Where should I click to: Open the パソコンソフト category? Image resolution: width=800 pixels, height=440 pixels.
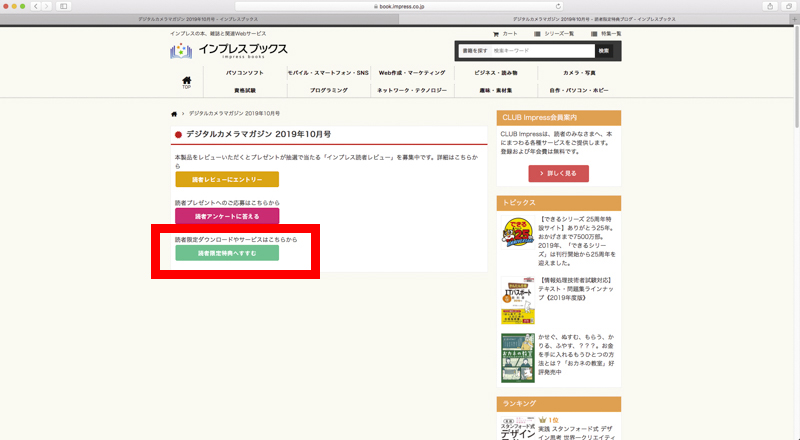(245, 73)
